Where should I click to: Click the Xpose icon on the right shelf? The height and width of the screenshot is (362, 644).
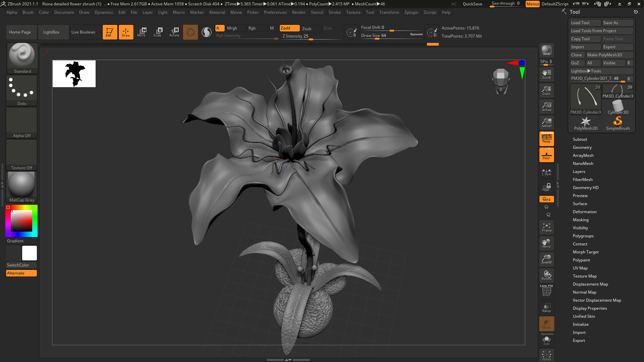tap(546, 355)
